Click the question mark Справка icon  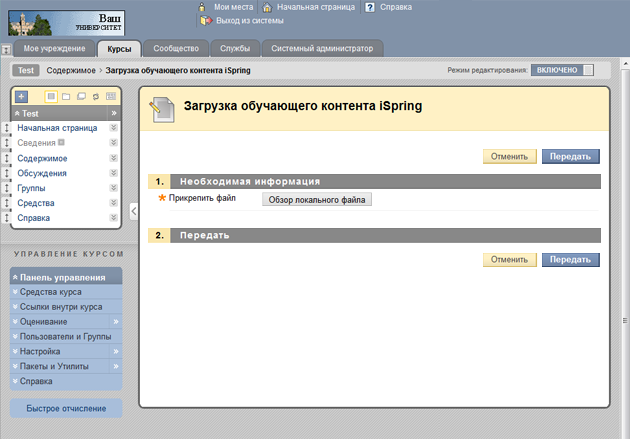[x=370, y=7]
